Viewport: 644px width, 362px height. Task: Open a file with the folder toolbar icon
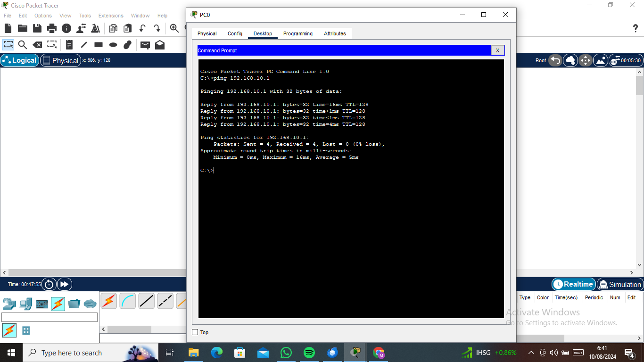[x=23, y=28]
